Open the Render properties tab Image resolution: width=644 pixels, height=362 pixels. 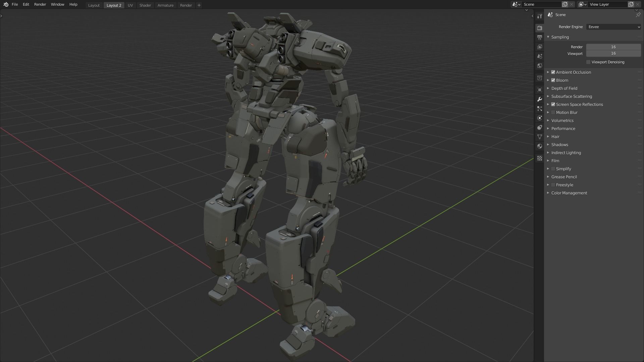(x=539, y=28)
